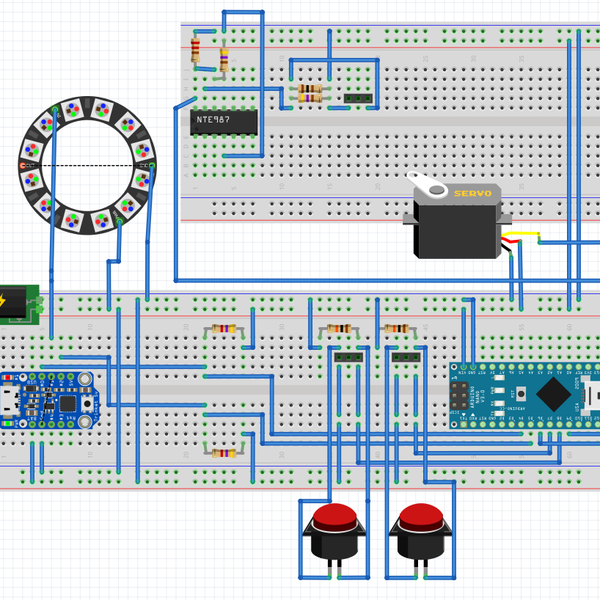Select the pin header above left pushbutton
The height and width of the screenshot is (600, 600).
[349, 357]
